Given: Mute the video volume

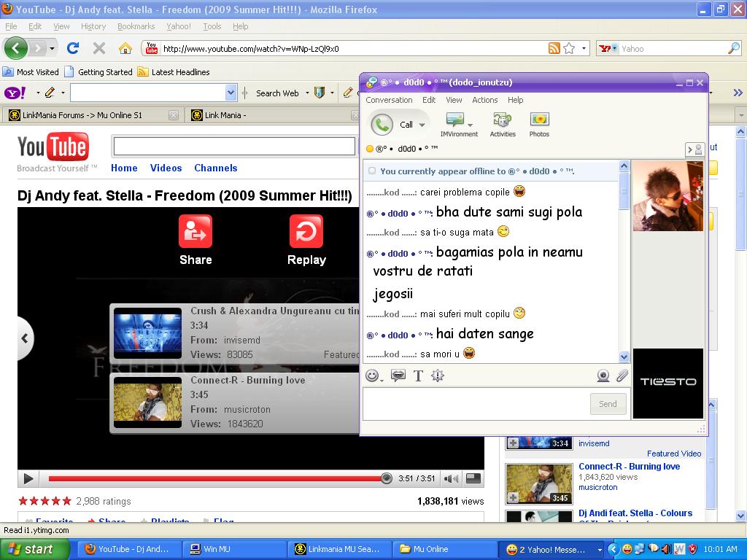Looking at the screenshot, I should (x=451, y=478).
